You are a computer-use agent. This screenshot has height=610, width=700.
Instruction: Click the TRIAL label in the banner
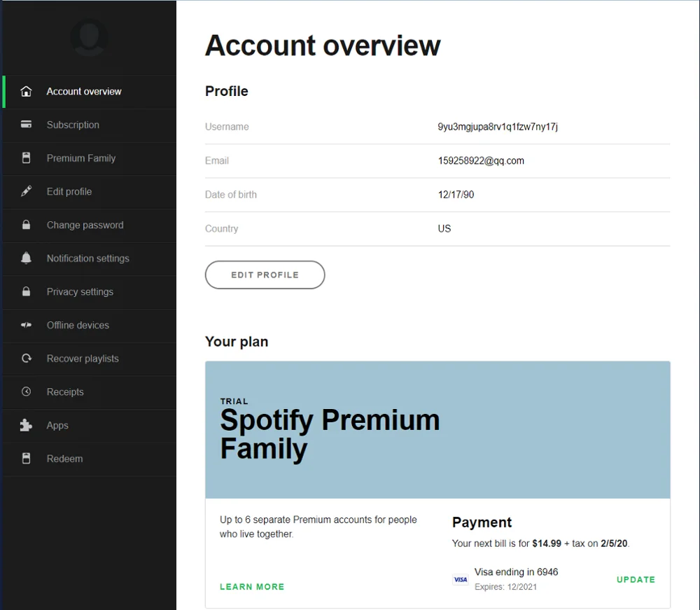234,401
